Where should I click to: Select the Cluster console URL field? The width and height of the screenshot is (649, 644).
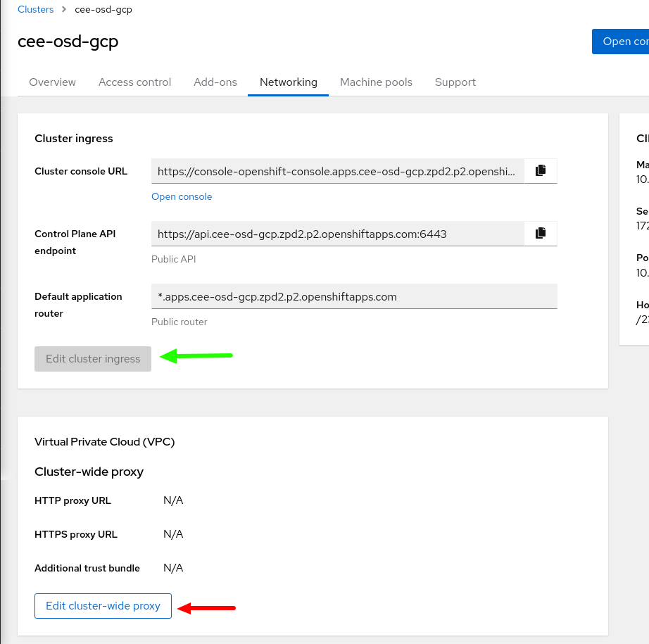click(x=338, y=171)
